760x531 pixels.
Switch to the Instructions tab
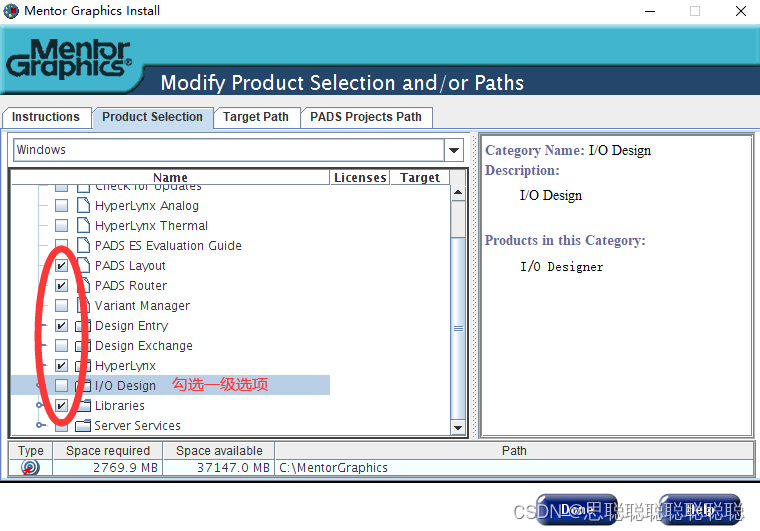pos(46,117)
